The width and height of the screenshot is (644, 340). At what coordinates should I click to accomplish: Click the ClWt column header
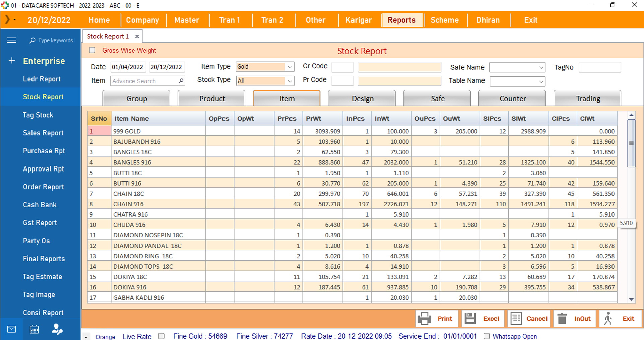(x=597, y=118)
